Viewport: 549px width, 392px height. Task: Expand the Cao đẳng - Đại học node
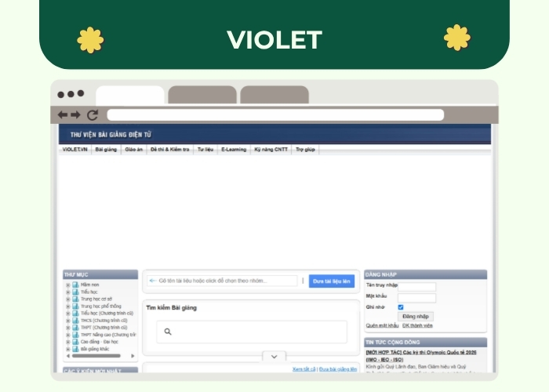click(68, 342)
